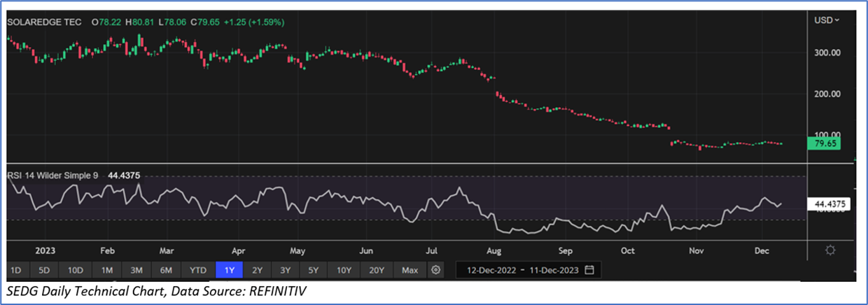Open the time range settings gear icon
This screenshot has height=305, width=868.
[x=436, y=269]
